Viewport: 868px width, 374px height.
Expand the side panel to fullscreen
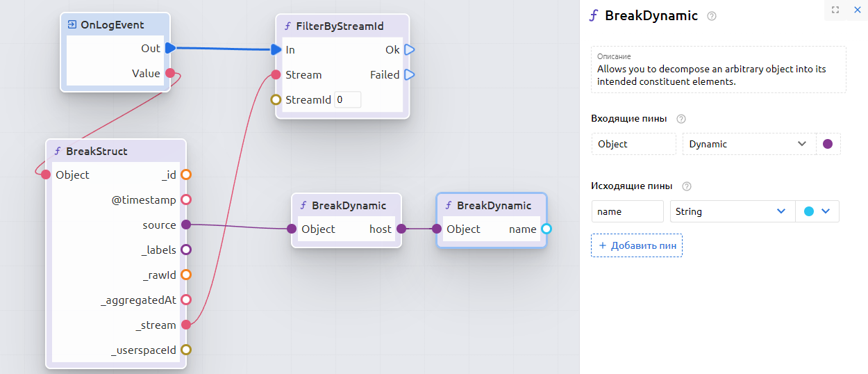(835, 10)
